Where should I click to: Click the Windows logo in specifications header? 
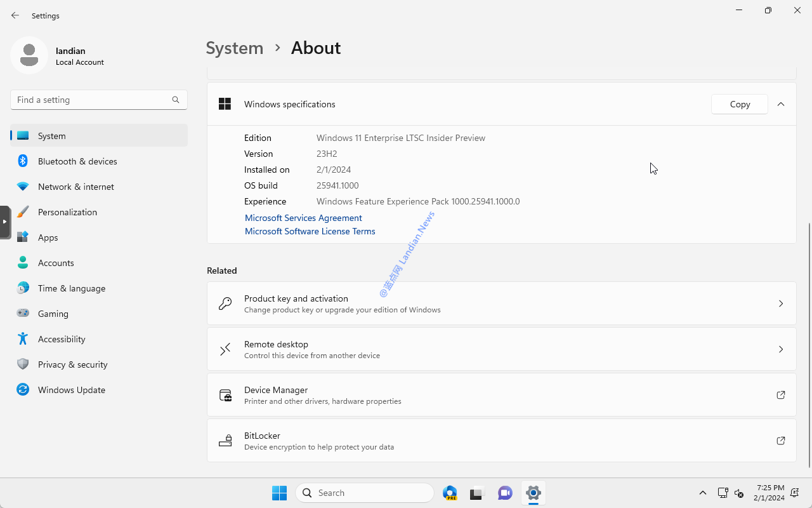coord(225,104)
